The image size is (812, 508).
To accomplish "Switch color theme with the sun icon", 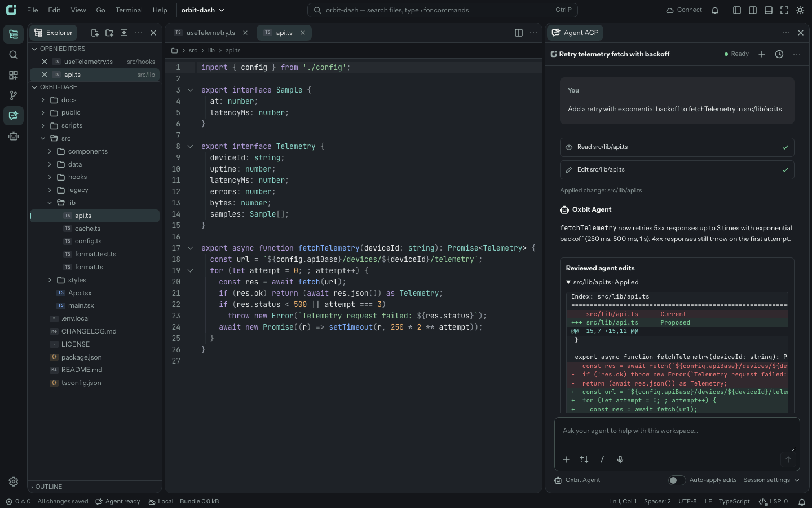I will pyautogui.click(x=800, y=10).
